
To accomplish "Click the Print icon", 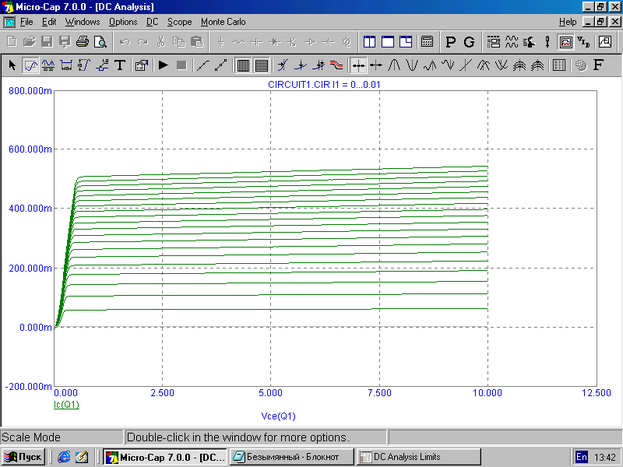I will (x=82, y=42).
